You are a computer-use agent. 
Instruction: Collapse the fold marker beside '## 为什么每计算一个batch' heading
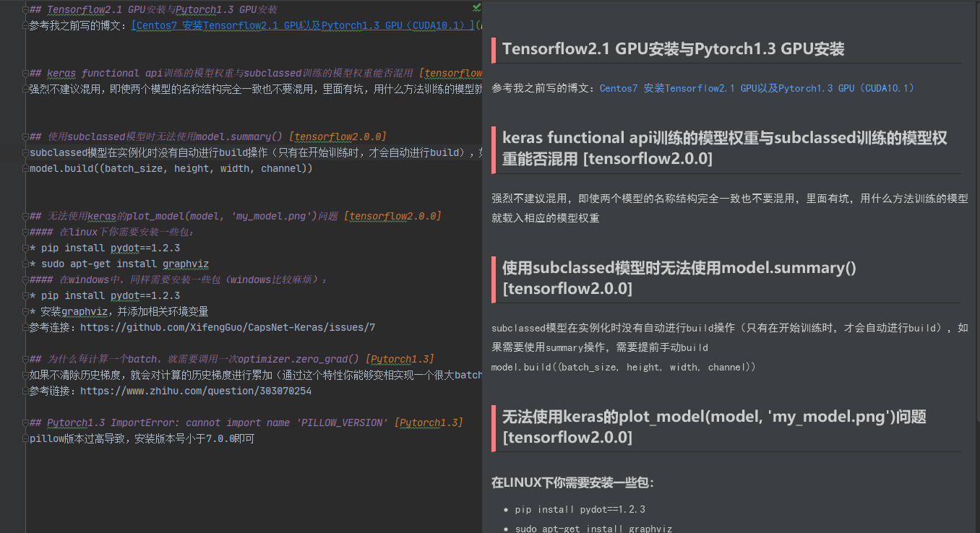(26, 360)
